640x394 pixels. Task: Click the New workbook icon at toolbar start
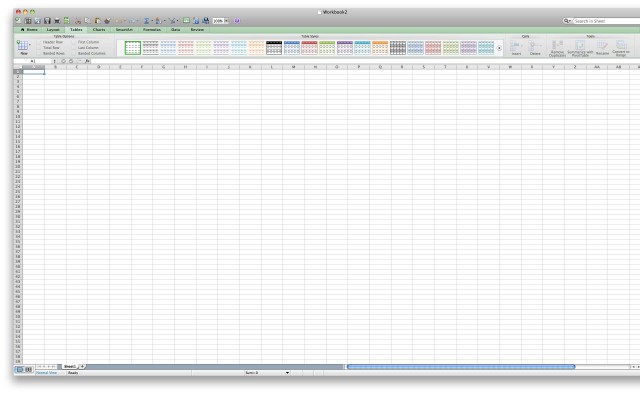pos(18,20)
